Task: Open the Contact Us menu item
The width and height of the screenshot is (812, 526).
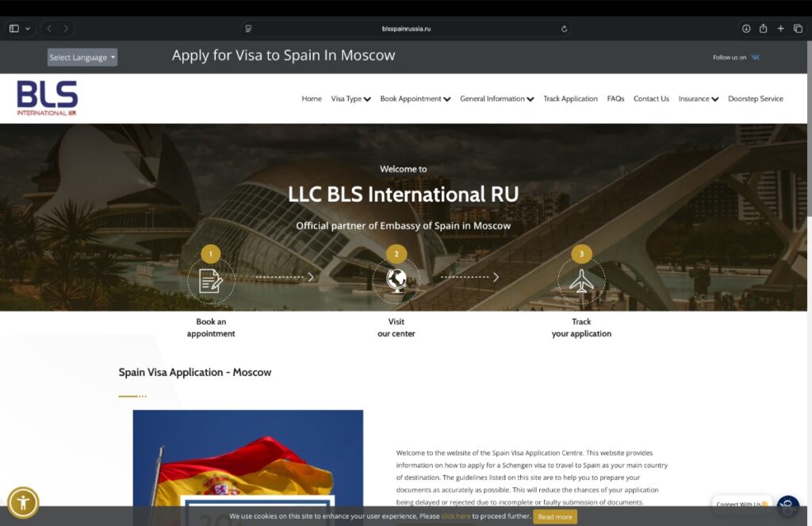Action: [651, 98]
